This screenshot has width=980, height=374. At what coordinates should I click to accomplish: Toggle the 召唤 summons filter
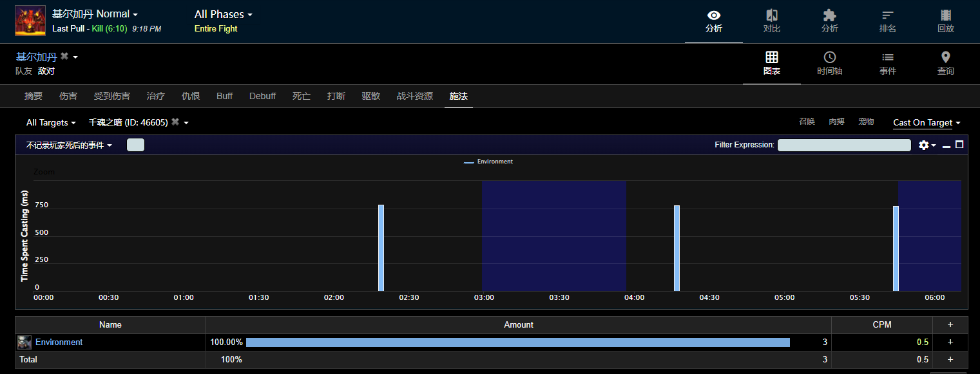pyautogui.click(x=807, y=122)
